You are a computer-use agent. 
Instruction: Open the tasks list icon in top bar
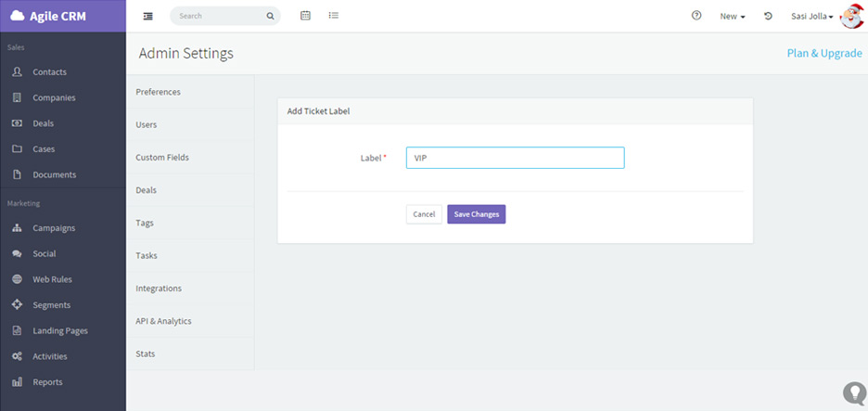pos(333,16)
